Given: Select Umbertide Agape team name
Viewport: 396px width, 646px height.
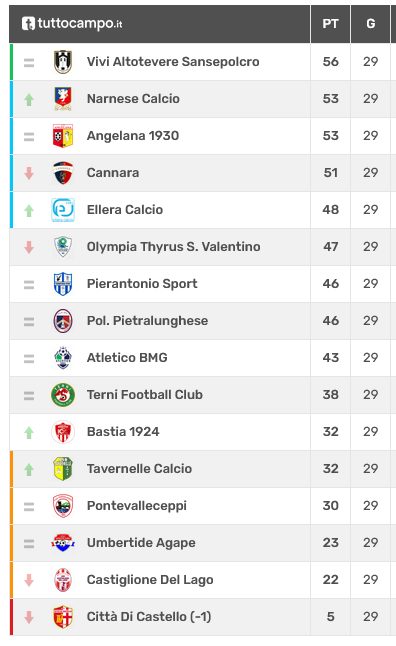Looking at the screenshot, I should [x=141, y=543].
